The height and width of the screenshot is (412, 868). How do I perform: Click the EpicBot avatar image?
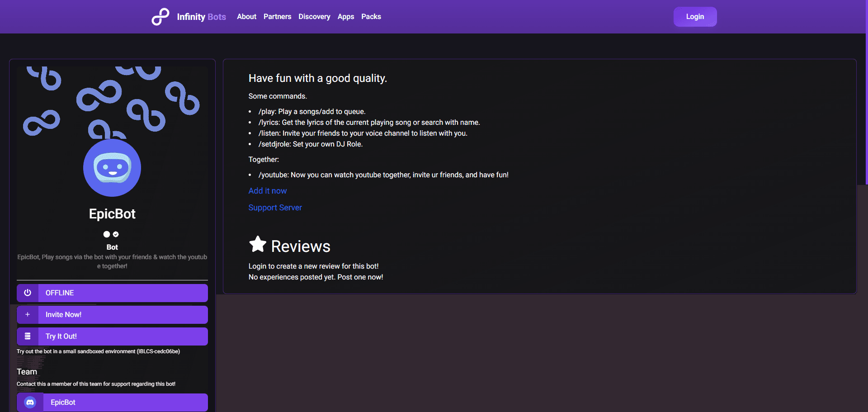[x=112, y=168]
